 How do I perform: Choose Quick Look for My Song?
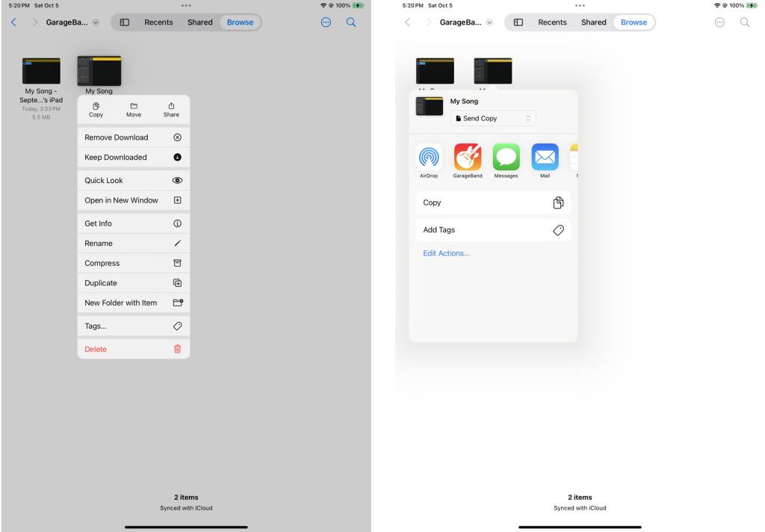click(x=133, y=179)
